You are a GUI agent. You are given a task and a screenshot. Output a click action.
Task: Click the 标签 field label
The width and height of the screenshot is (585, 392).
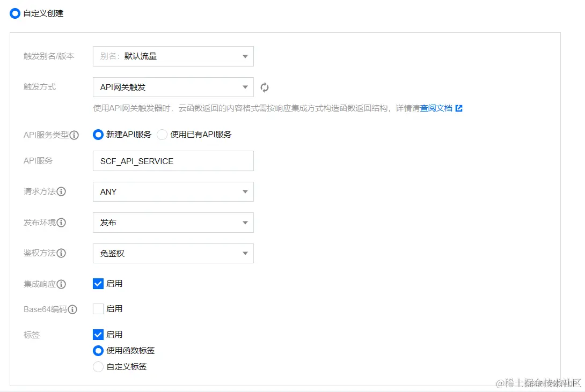(x=31, y=335)
